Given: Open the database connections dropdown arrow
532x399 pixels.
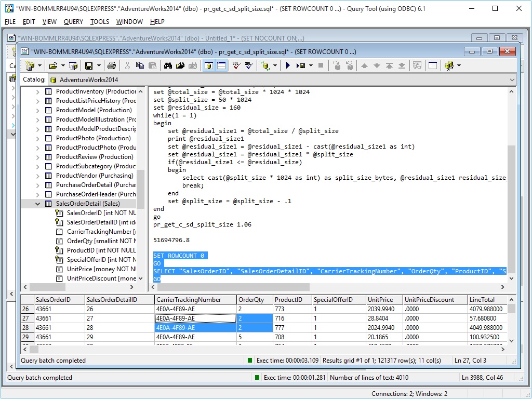Looking at the screenshot, I should click(x=459, y=65).
